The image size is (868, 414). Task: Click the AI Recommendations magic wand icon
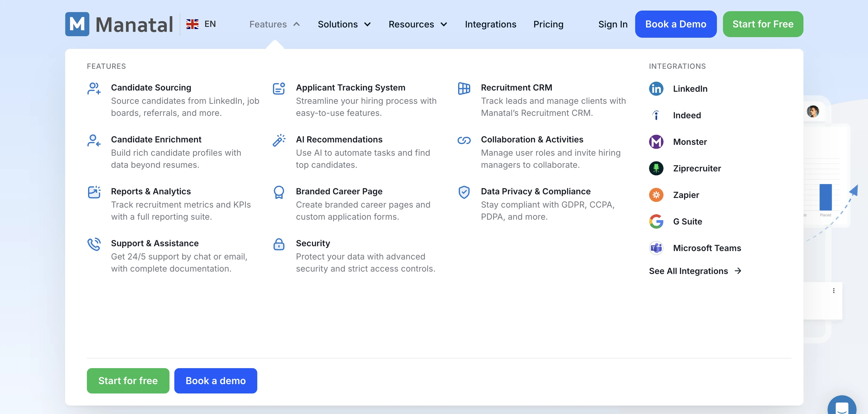[279, 140]
